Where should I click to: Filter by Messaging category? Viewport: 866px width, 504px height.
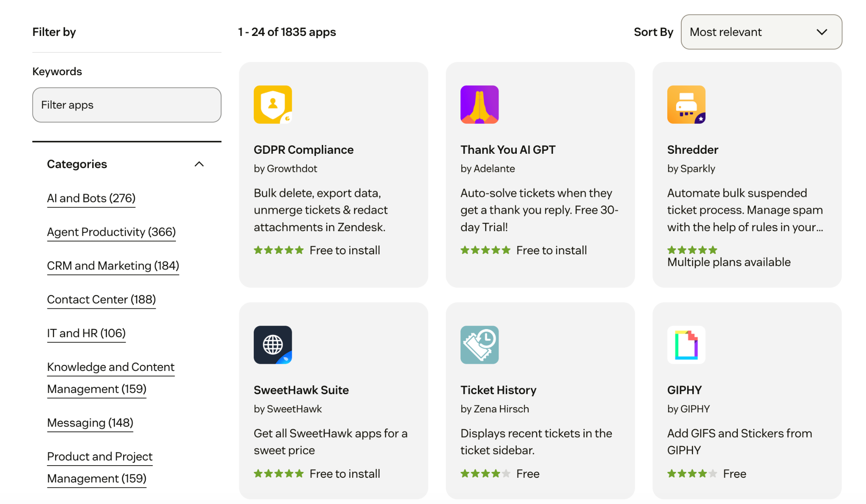coord(90,423)
